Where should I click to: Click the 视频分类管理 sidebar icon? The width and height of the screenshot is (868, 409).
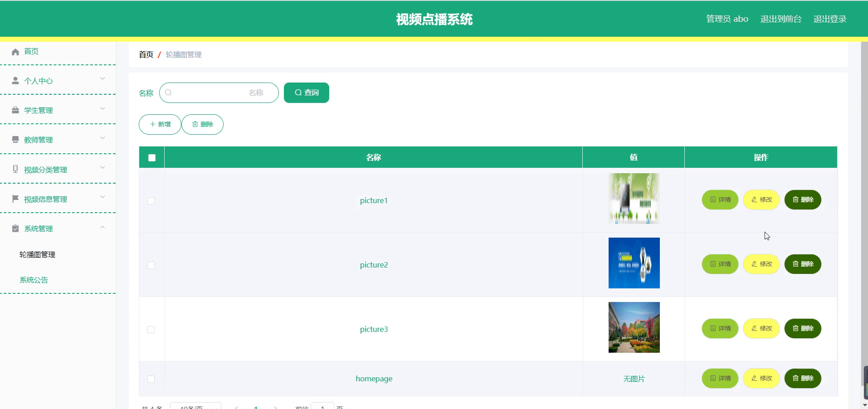tap(15, 169)
